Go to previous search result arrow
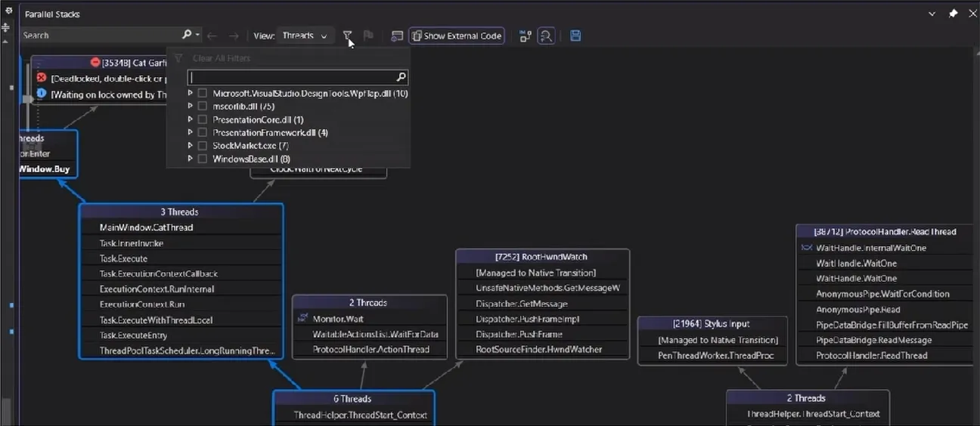The image size is (980, 426). (212, 35)
